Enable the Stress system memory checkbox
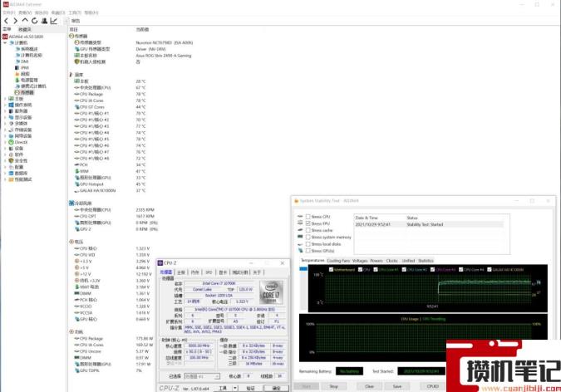The width and height of the screenshot is (561, 392). 308,238
